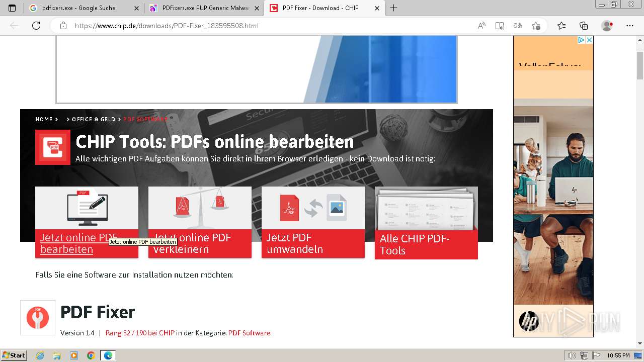
Task: Open File Explorer from taskbar
Action: click(57, 355)
